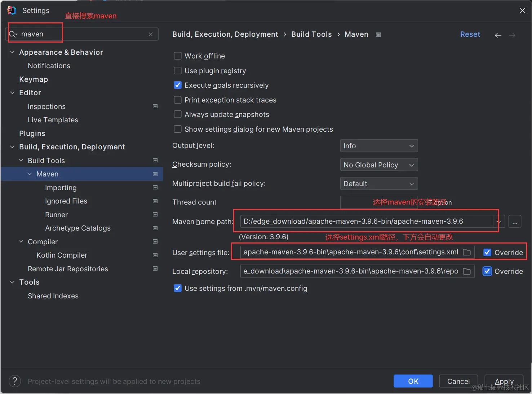This screenshot has height=394, width=532.
Task: Click the search magnifier icon
Action: [x=13, y=34]
